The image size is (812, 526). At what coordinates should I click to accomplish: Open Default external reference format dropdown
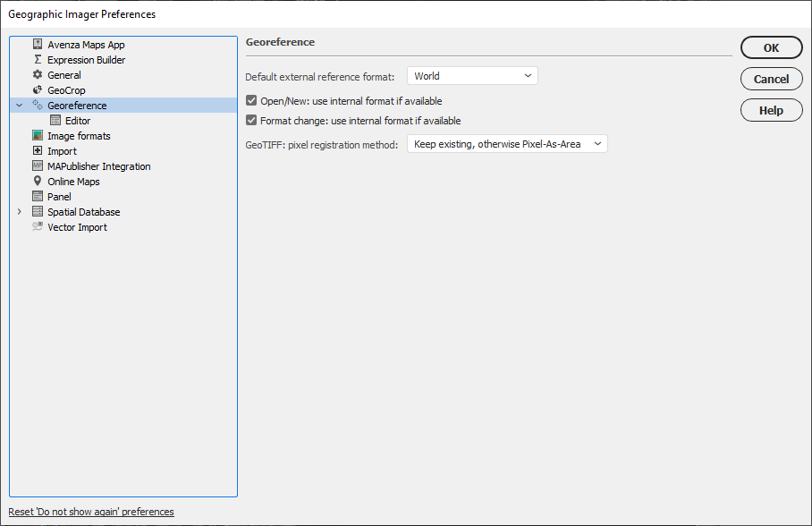(x=472, y=76)
